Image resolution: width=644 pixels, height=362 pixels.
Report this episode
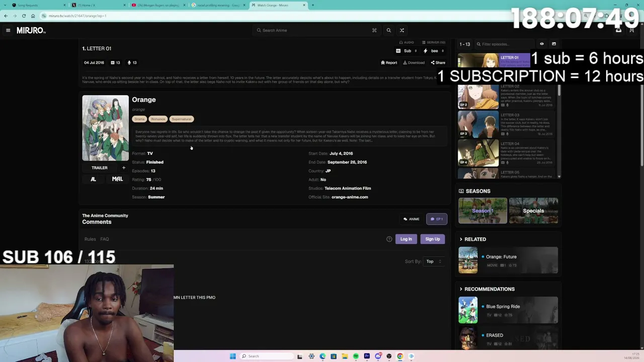coord(389,63)
